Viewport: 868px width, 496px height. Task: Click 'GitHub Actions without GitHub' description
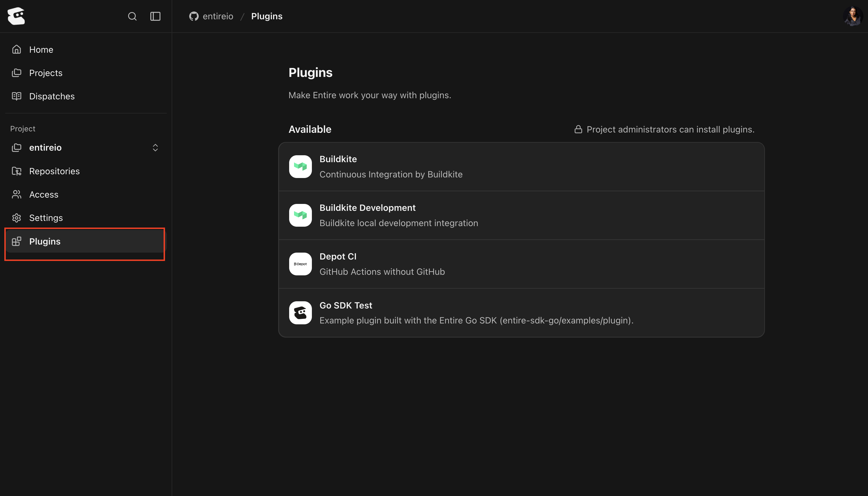pyautogui.click(x=382, y=272)
